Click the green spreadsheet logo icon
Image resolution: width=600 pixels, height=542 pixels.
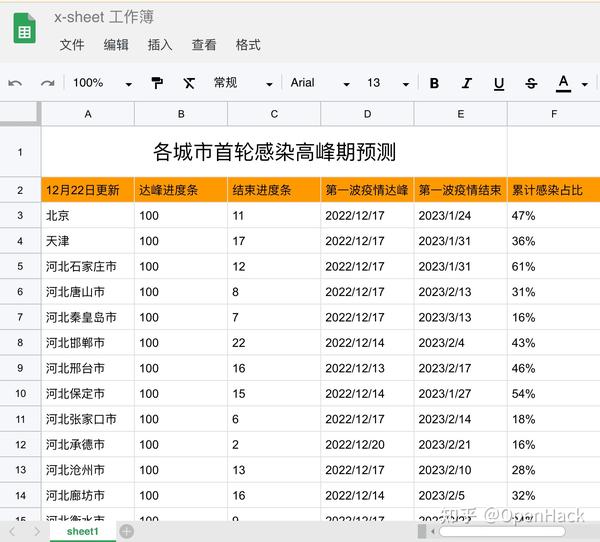(25, 28)
